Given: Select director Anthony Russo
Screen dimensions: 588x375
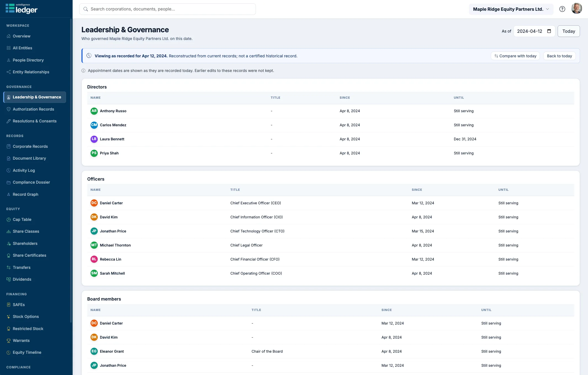Looking at the screenshot, I should click(x=113, y=111).
